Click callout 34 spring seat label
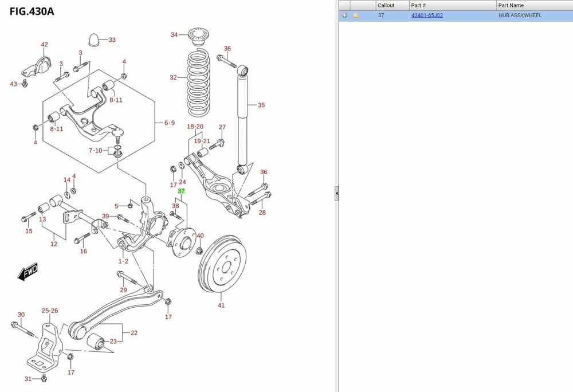 tap(174, 35)
